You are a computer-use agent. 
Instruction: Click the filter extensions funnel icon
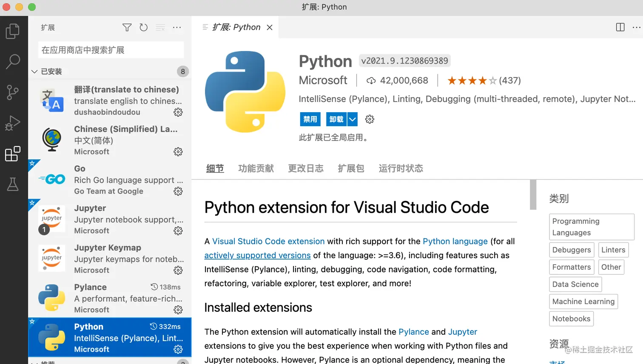[127, 28]
